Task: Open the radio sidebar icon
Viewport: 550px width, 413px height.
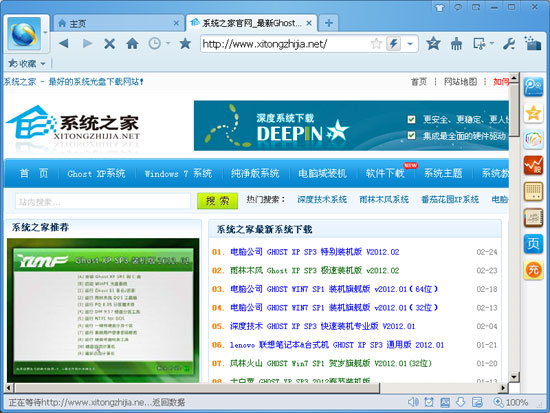Action: 533,191
